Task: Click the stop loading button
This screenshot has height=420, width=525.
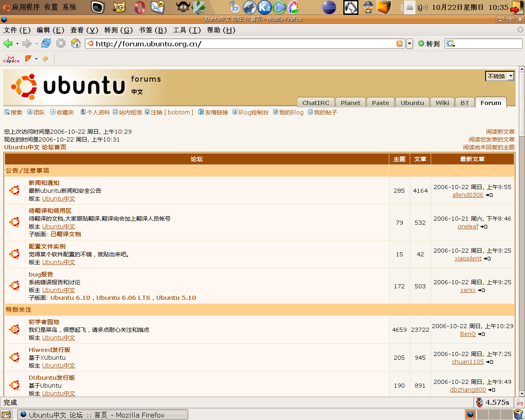Action: (x=61, y=43)
